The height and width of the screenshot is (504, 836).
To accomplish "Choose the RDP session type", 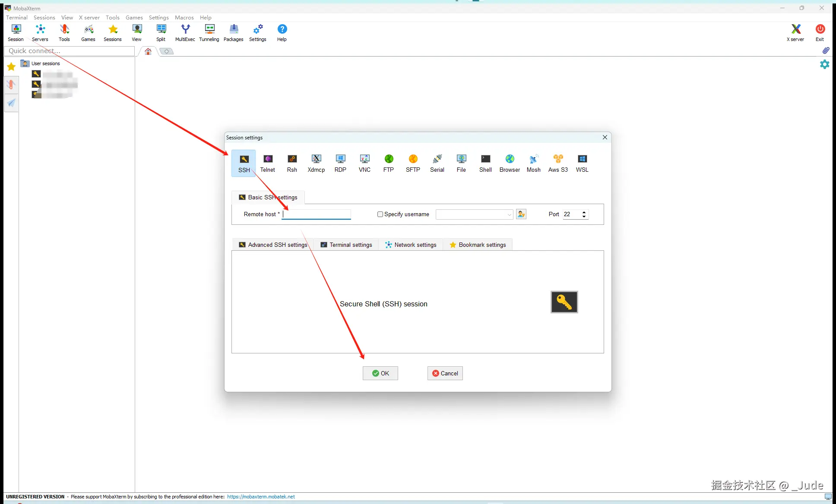I will pos(340,163).
